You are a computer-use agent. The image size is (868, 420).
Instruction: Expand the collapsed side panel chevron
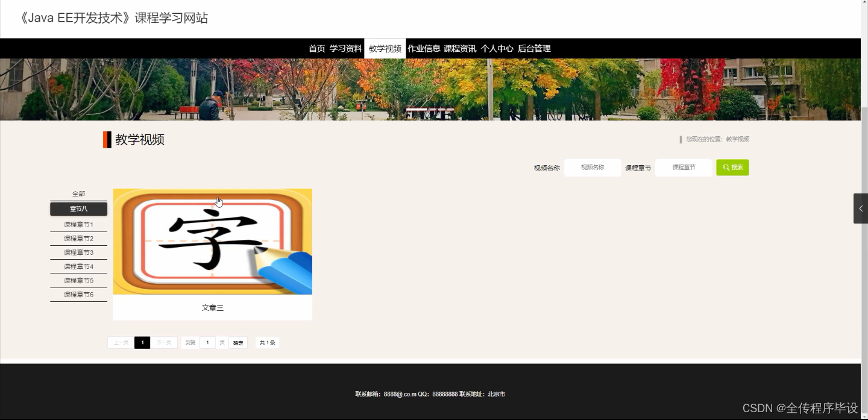point(861,208)
